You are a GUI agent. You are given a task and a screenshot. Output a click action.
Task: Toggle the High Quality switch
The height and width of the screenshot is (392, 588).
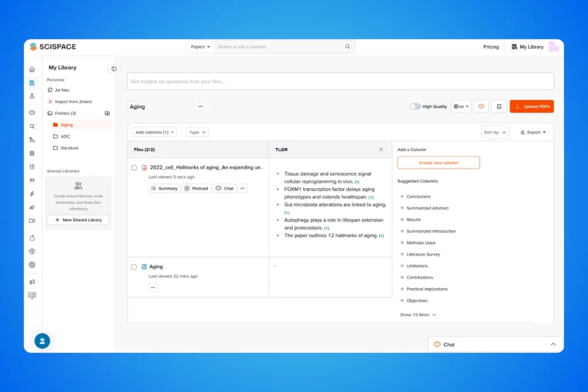[415, 107]
